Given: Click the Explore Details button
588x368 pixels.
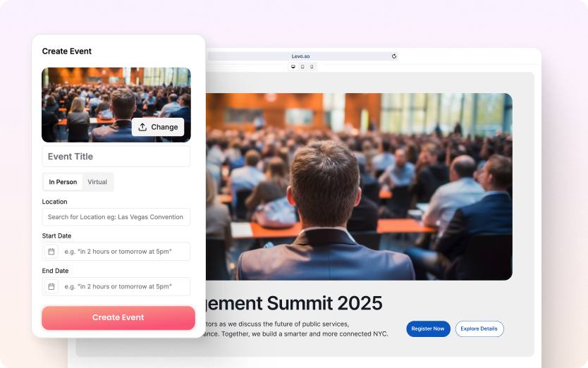Looking at the screenshot, I should click(x=479, y=329).
